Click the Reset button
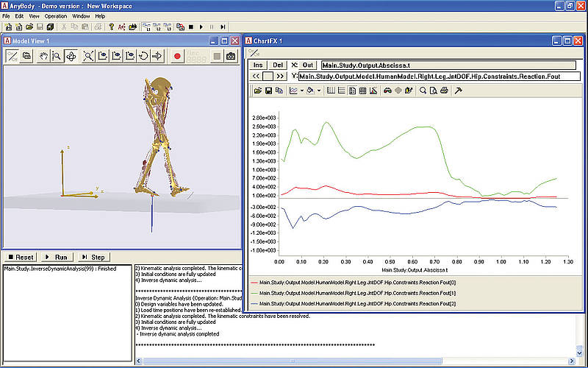Image resolution: width=588 pixels, height=368 pixels. [21, 257]
